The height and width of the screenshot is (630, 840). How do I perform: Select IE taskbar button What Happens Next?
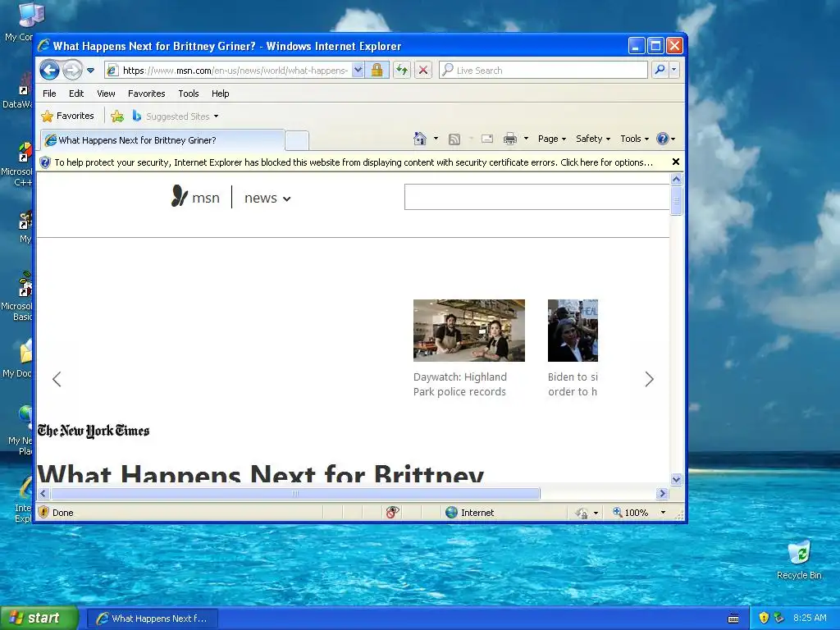click(152, 619)
